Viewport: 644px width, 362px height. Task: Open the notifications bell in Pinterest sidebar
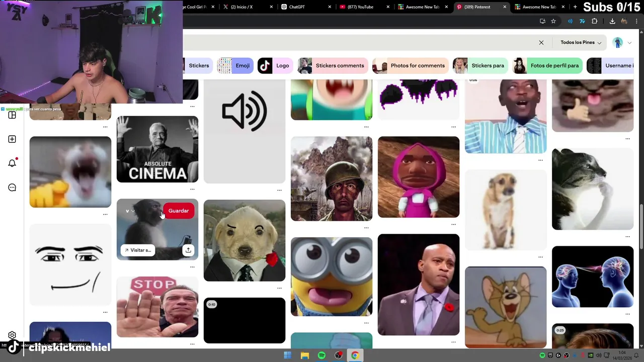point(12,163)
